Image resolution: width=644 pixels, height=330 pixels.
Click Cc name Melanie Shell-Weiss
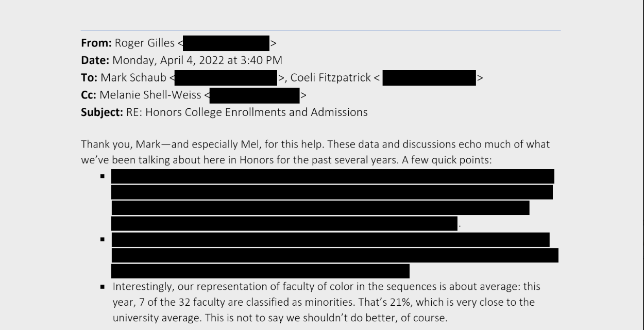point(150,95)
